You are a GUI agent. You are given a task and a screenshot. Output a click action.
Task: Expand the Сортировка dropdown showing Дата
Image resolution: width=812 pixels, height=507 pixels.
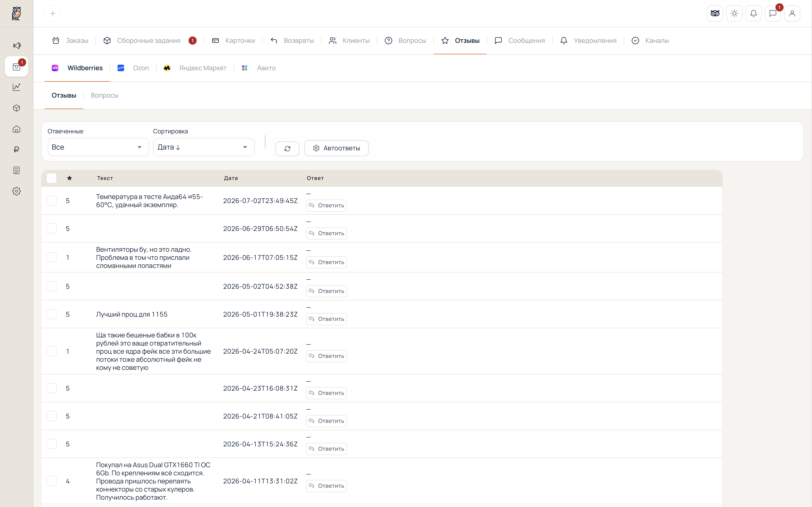point(204,147)
